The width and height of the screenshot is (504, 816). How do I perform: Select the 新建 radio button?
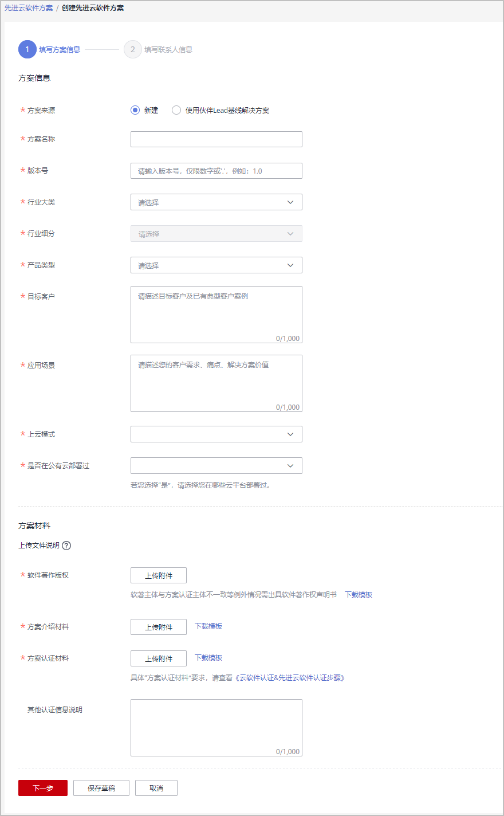[135, 110]
